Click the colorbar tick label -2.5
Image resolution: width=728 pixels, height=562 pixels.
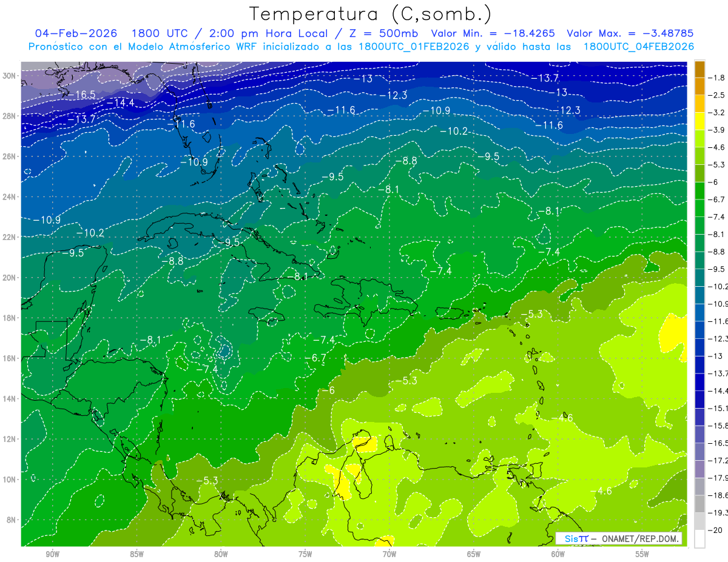point(716,95)
